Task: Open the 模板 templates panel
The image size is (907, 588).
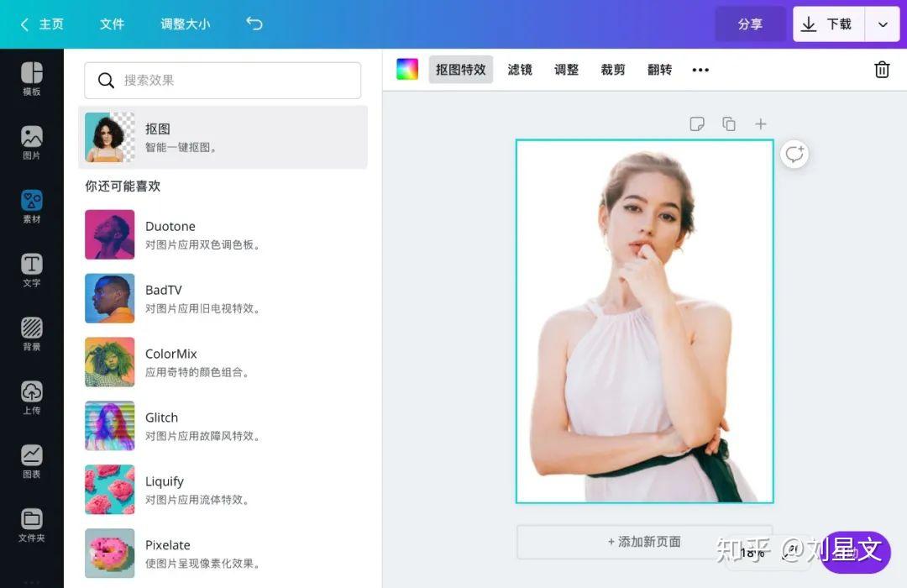Action: [31, 78]
